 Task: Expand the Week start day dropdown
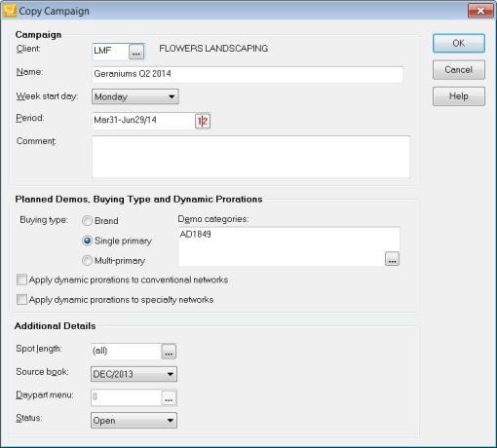click(x=135, y=96)
